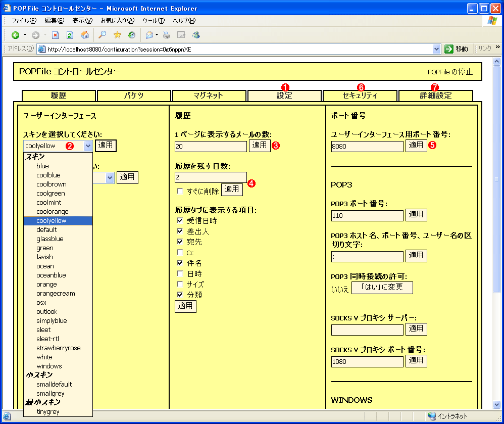Screen dimensions: 504x424
Task: Print the page with the printer icon
Action: click(166, 35)
